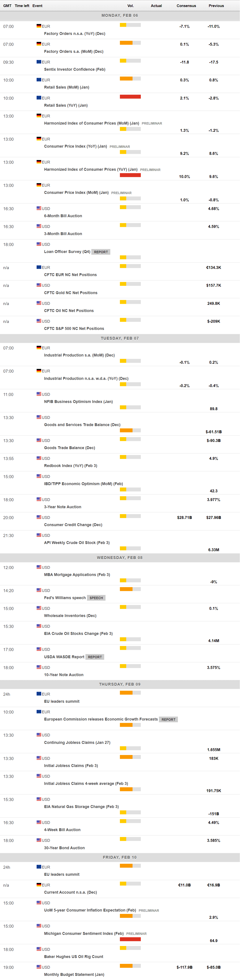This screenshot has height=980, width=240.
Task: Click the US flag for 6-Month Bill Auction
Action: point(39,208)
